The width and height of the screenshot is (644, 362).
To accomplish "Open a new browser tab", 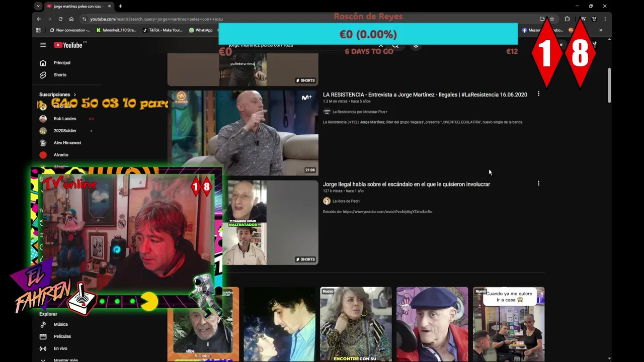I will click(x=120, y=6).
